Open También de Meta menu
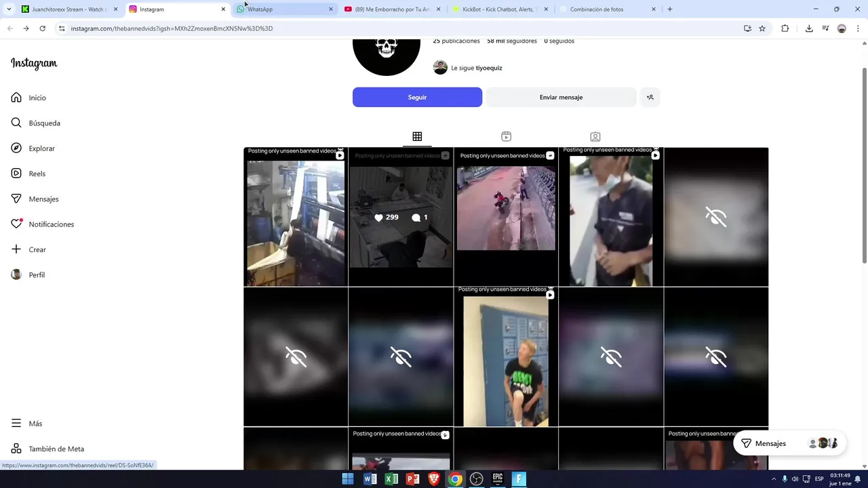This screenshot has height=488, width=868. [x=47, y=449]
